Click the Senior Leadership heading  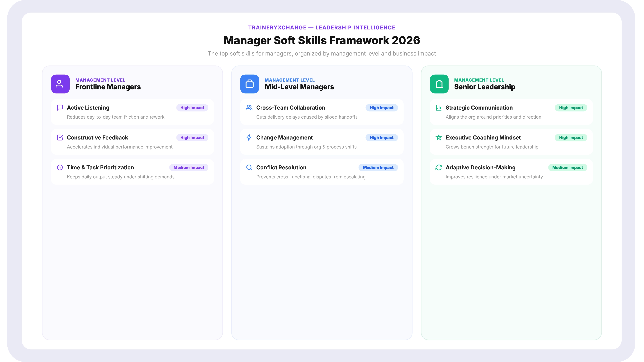(484, 87)
